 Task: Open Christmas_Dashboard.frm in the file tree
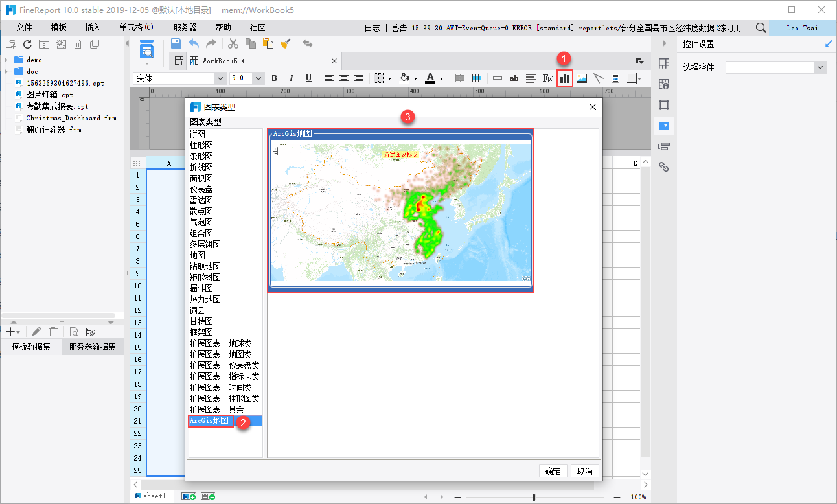coord(71,118)
